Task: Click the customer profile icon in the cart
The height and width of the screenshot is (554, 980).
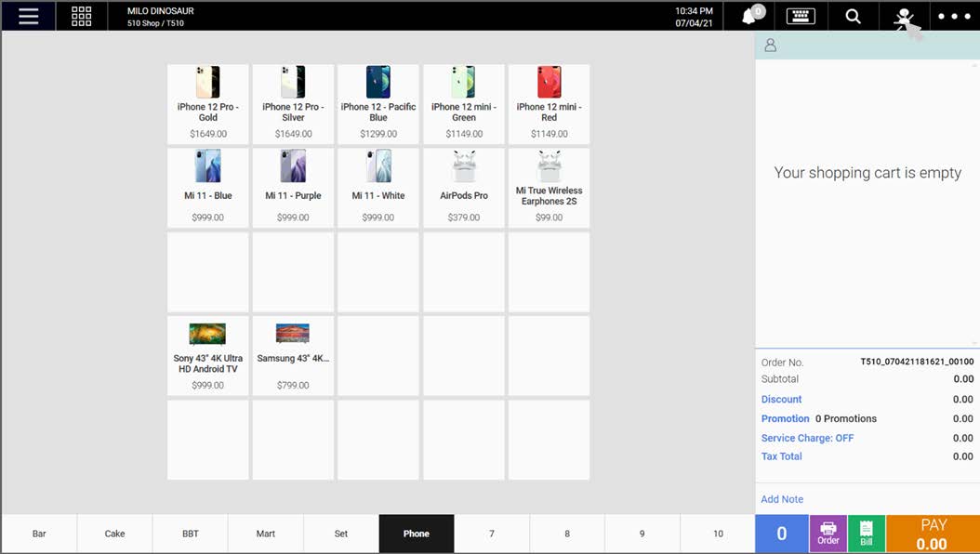Action: [770, 45]
